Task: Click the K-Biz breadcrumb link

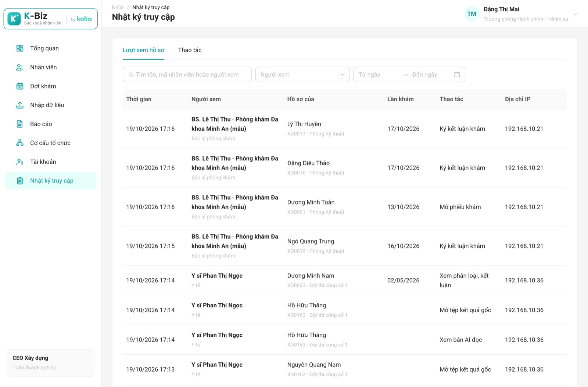Action: click(x=118, y=7)
